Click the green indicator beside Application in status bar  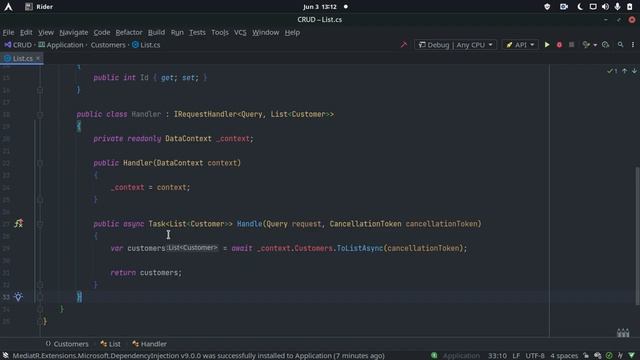click(434, 356)
